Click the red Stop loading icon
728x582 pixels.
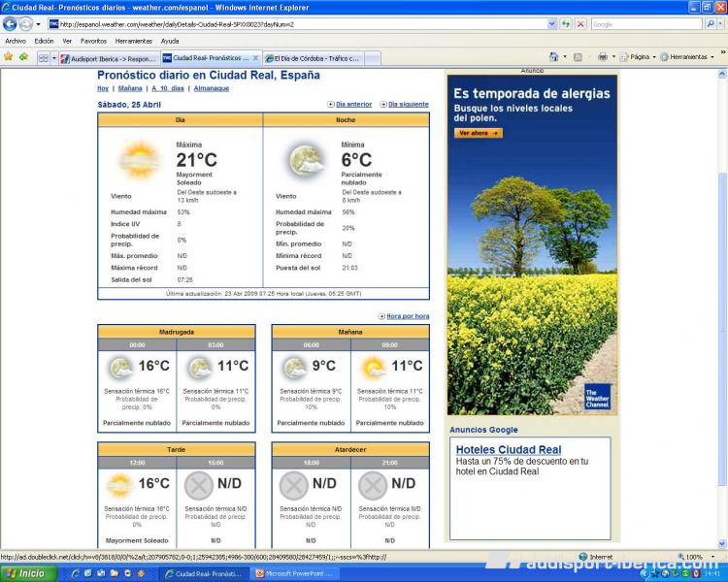tap(580, 24)
